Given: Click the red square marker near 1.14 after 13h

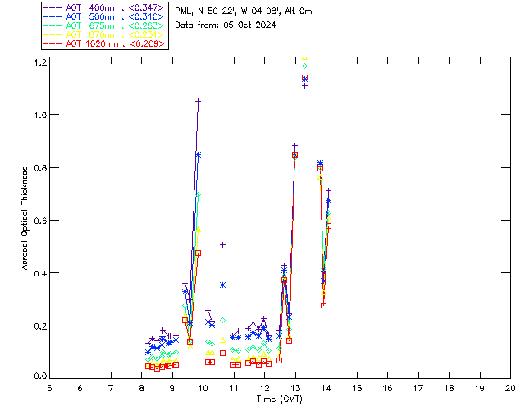Looking at the screenshot, I should (304, 77).
